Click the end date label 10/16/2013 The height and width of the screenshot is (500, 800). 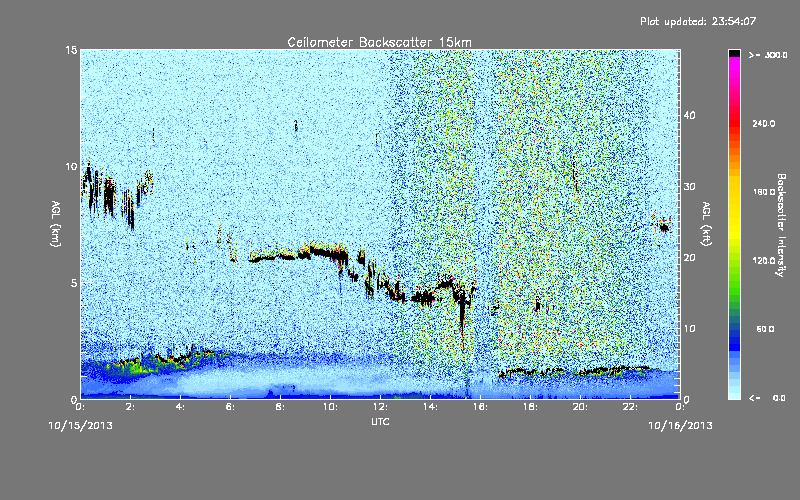[680, 426]
